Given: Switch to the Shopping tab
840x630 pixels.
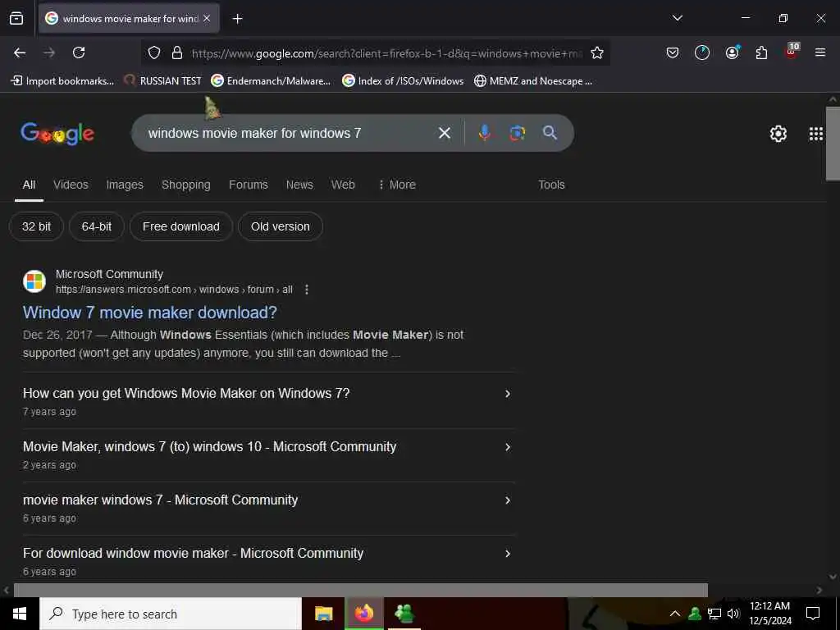Looking at the screenshot, I should pyautogui.click(x=186, y=185).
